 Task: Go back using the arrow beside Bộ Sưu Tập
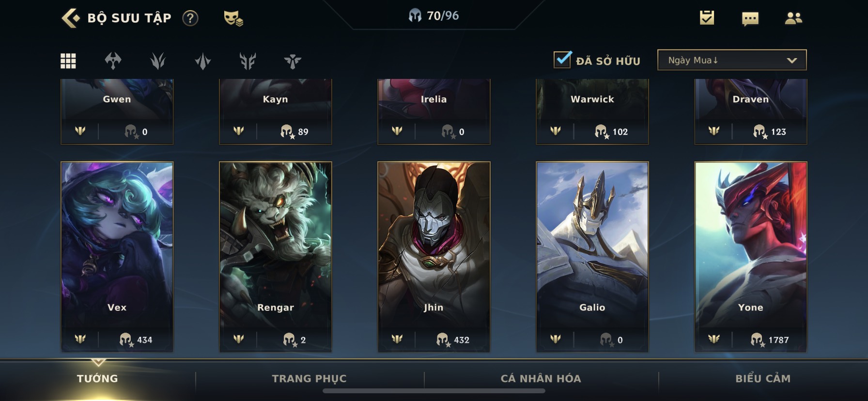(71, 18)
